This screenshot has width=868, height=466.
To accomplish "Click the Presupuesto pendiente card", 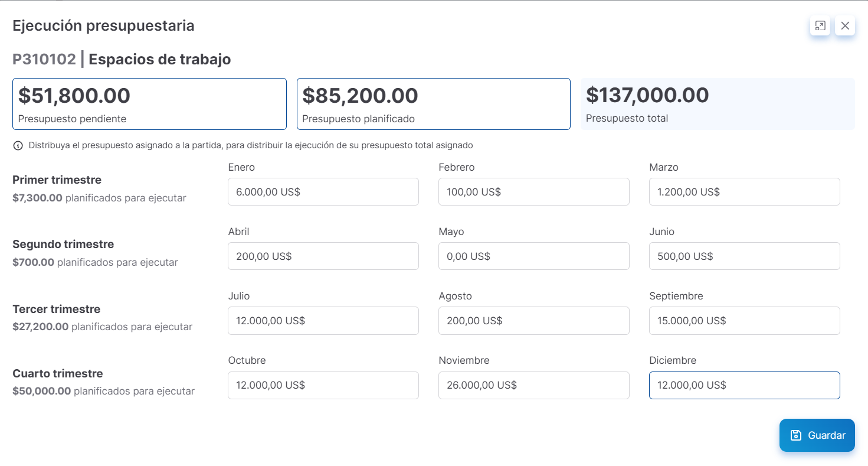I will click(x=149, y=104).
